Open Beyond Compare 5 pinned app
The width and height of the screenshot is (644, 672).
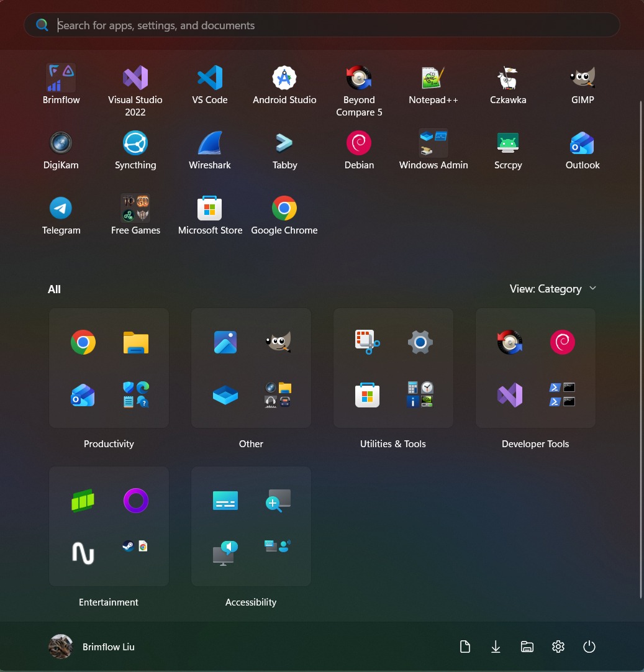coord(359,91)
